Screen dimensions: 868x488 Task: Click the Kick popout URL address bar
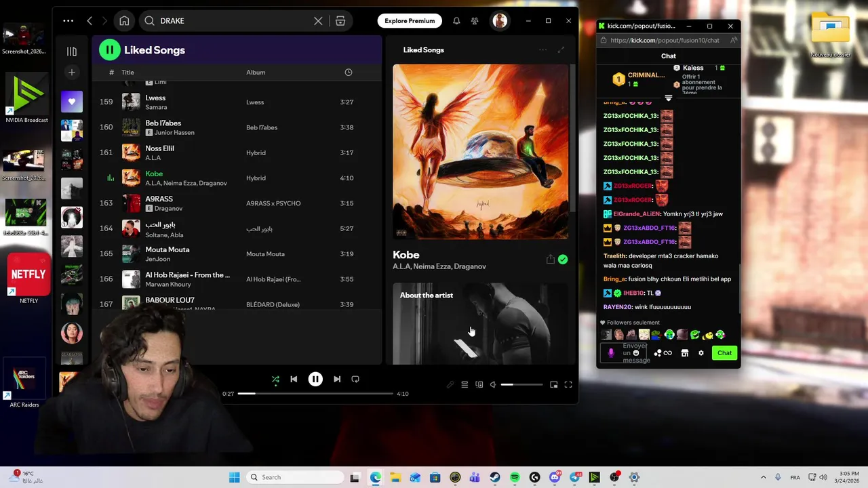[x=665, y=40]
